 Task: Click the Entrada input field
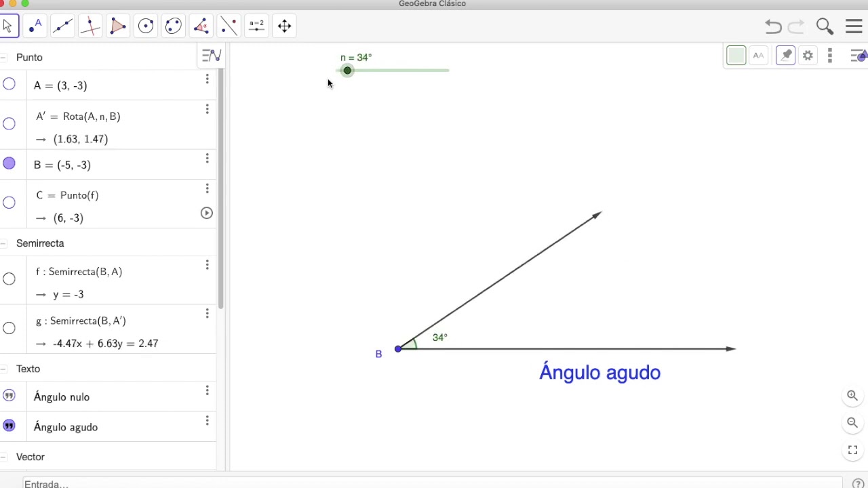point(434,484)
